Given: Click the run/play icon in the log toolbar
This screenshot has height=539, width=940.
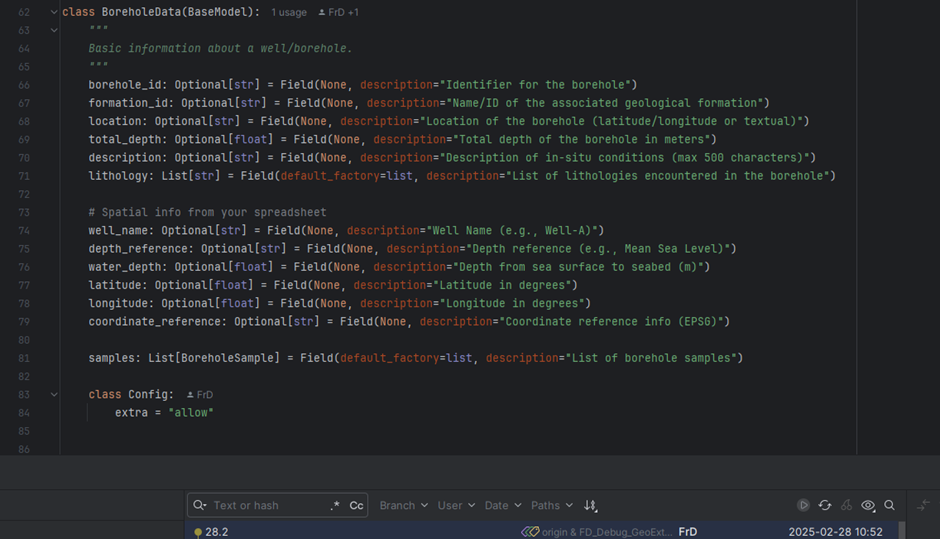Looking at the screenshot, I should [803, 505].
